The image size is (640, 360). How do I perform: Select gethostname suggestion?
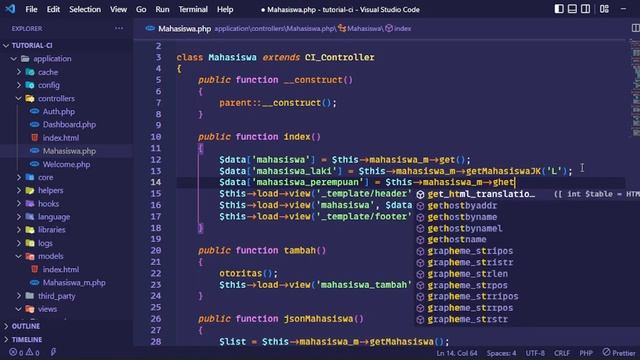(528, 240)
